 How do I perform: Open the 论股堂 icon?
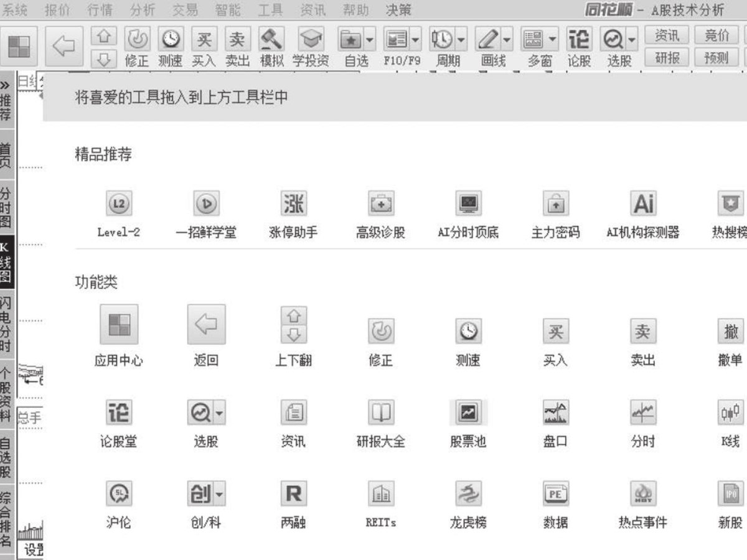click(119, 413)
